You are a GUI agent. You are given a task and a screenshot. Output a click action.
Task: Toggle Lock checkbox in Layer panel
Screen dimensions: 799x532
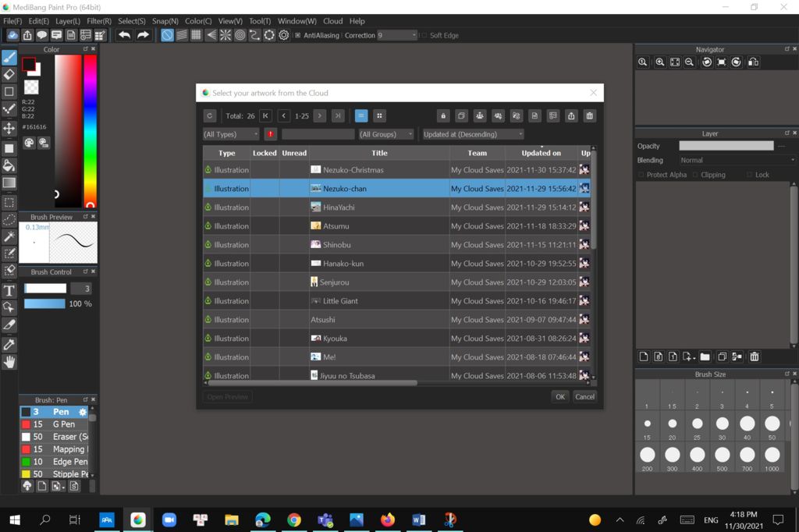[750, 175]
